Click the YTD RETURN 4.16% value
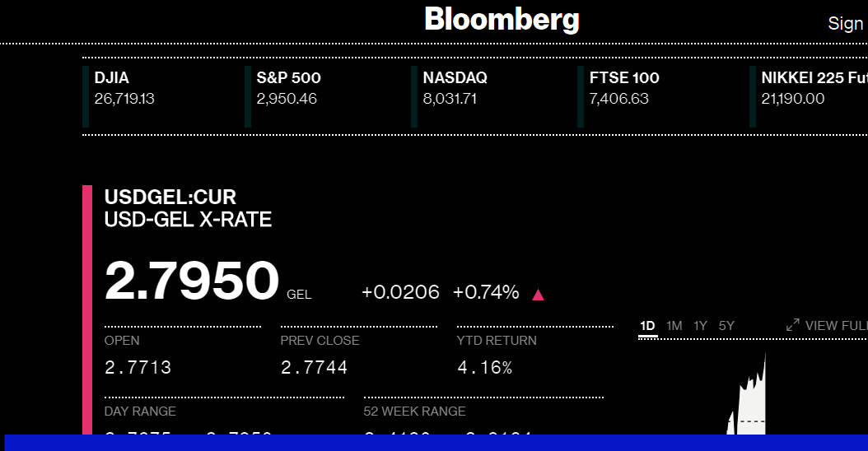Screen dimensions: 868x451 click(x=485, y=368)
